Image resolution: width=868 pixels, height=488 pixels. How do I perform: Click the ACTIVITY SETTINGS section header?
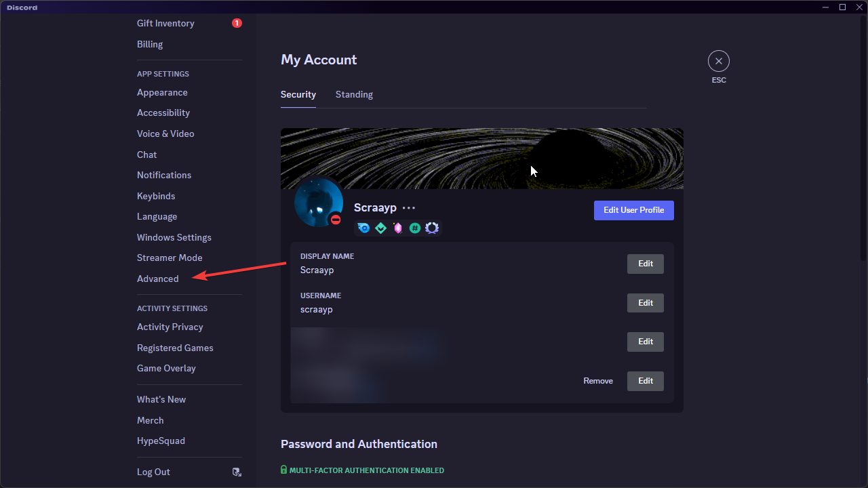[172, 308]
